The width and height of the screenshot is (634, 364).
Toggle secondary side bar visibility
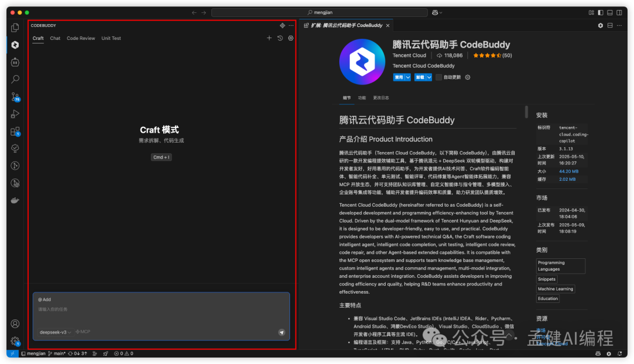click(x=619, y=12)
